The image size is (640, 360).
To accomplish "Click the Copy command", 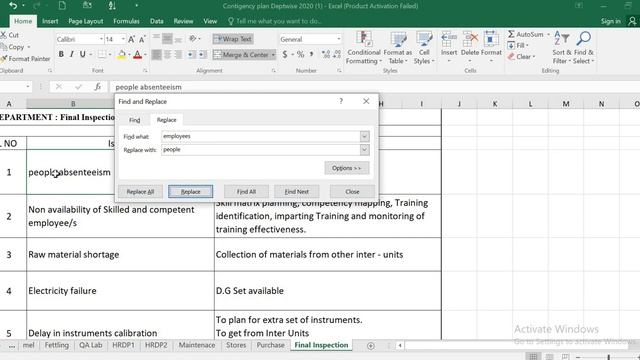I will pyautogui.click(x=16, y=47).
